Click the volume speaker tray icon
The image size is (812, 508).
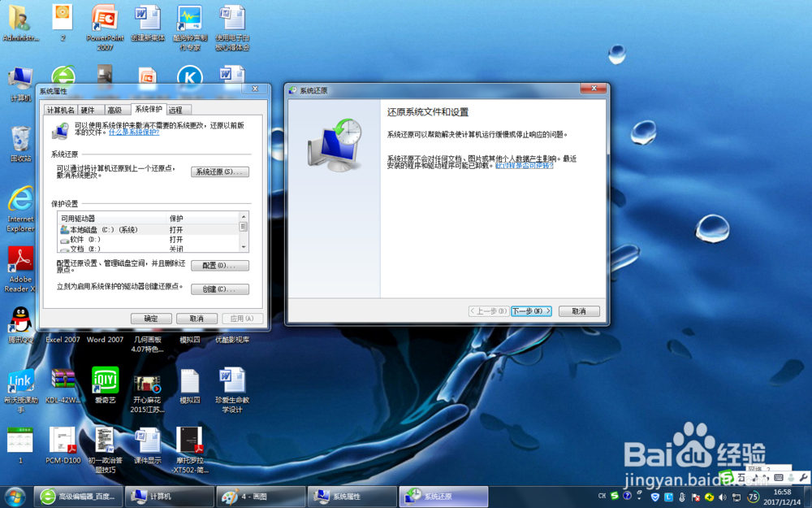tap(723, 497)
